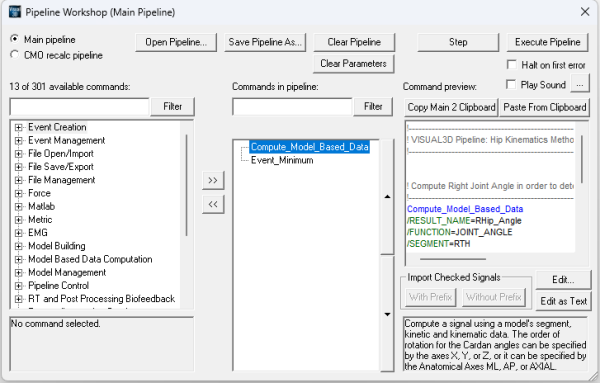Select the CMO recalc pipeline option

(x=15, y=55)
